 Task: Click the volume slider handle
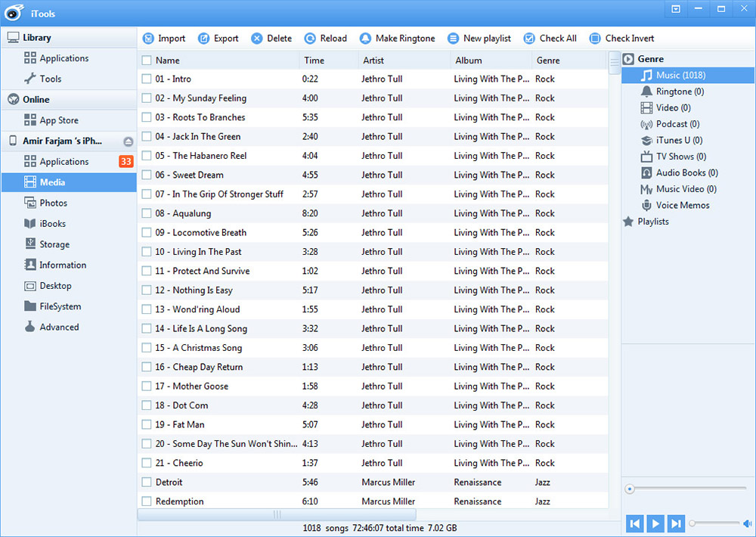(692, 523)
